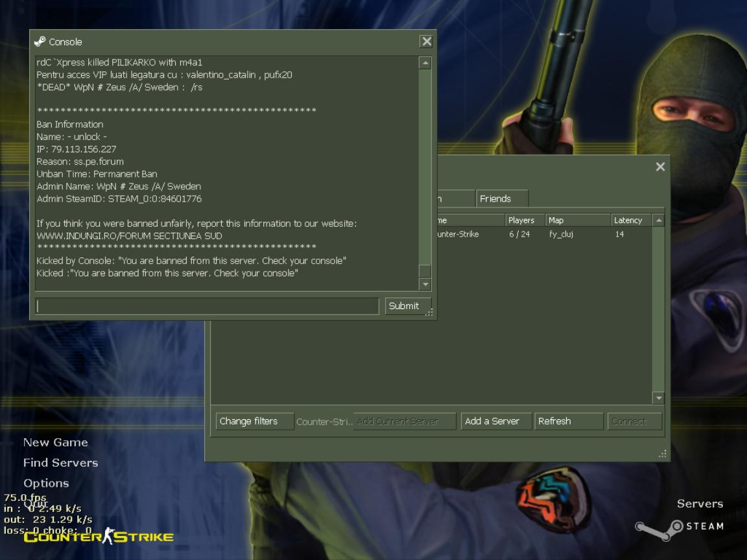
Task: Close the server browser window
Action: (660, 167)
